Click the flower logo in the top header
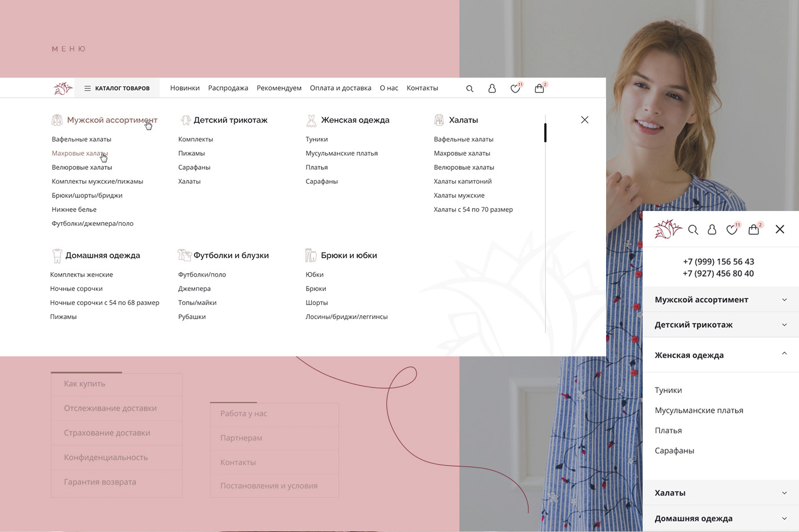Viewport: 799px width, 532px height. click(x=62, y=88)
